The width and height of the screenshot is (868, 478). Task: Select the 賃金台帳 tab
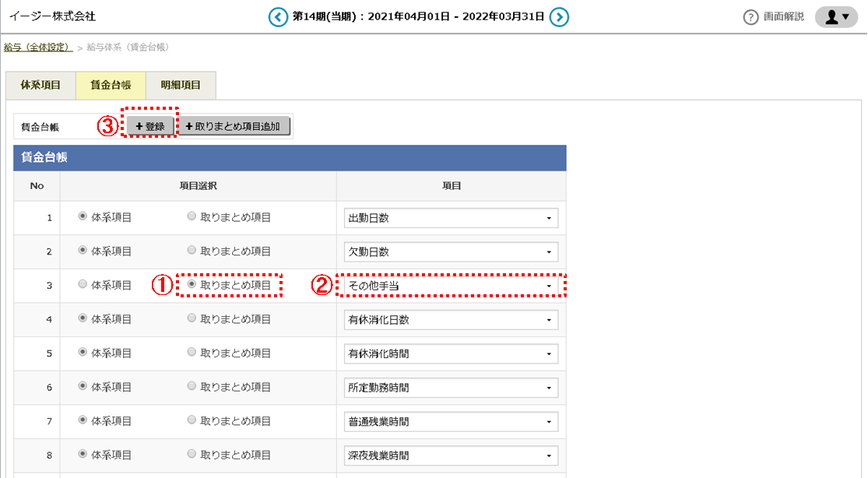(111, 85)
